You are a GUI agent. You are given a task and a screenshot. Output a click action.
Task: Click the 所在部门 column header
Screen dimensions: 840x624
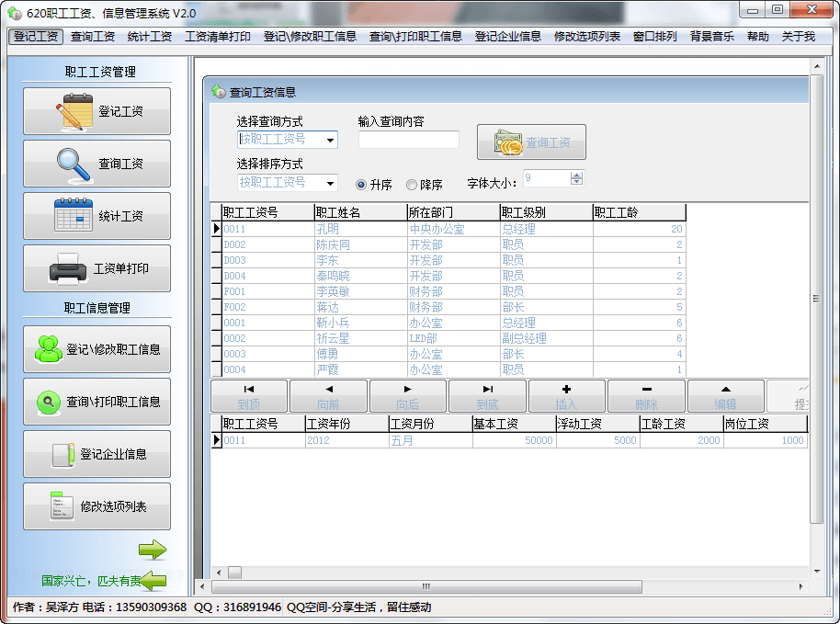[453, 212]
